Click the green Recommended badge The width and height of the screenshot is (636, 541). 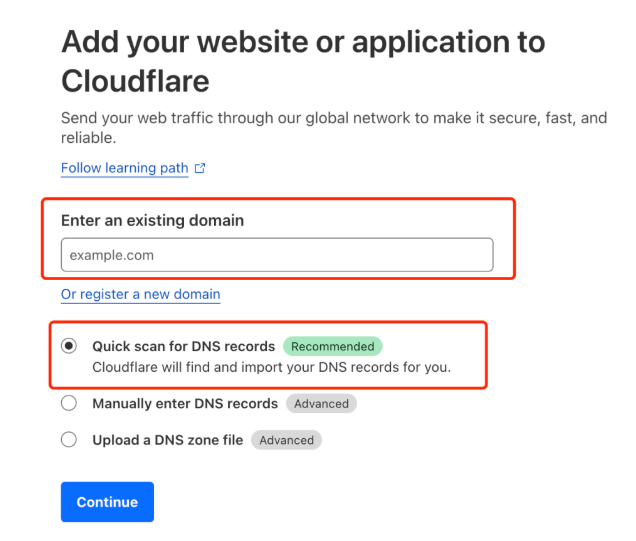click(333, 346)
